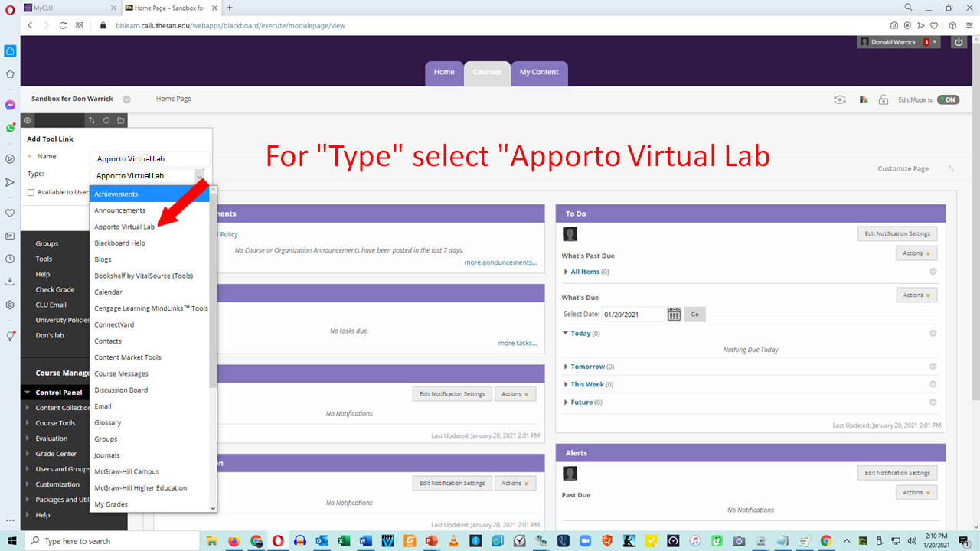980x551 pixels.
Task: Click the add menu item plus icon
Action: [28, 120]
